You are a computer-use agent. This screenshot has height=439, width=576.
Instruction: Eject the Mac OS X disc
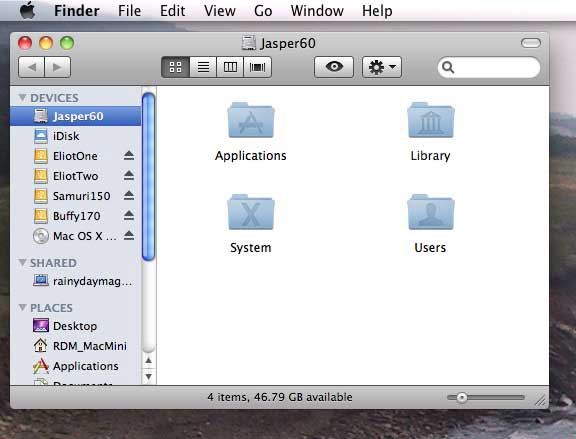pyautogui.click(x=129, y=235)
